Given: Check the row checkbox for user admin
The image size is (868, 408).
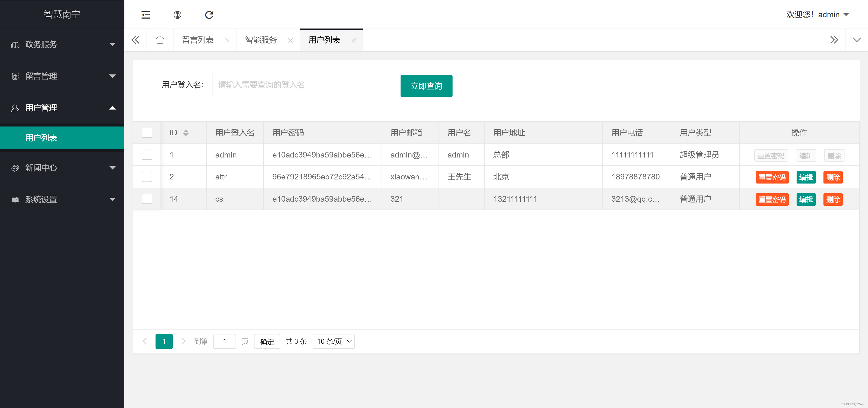Looking at the screenshot, I should pos(146,155).
